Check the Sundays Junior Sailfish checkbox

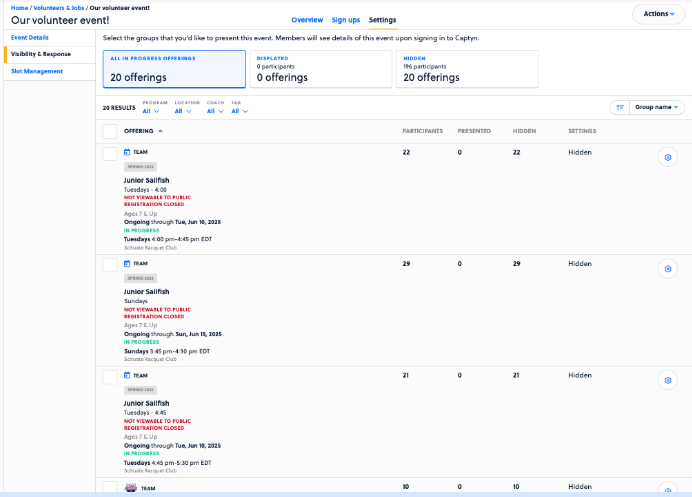(110, 265)
